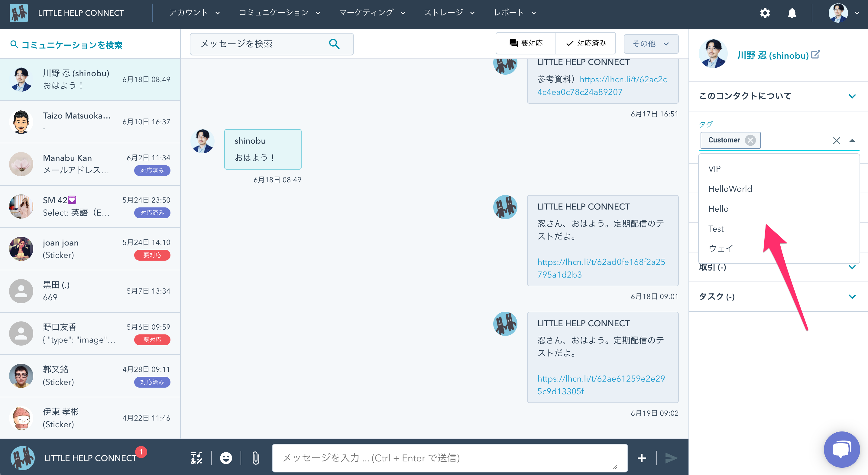Click the communication search magnifier icon
The width and height of the screenshot is (868, 475).
tap(14, 44)
